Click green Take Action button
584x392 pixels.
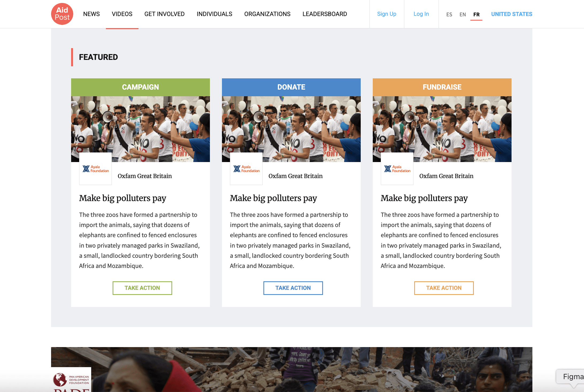[x=142, y=288]
